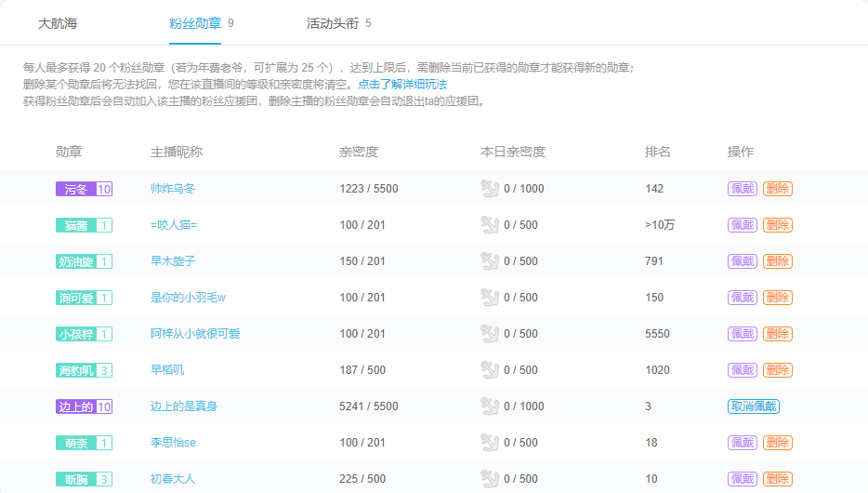The height and width of the screenshot is (493, 868).
Task: Wear the 海豹叽 medal
Action: 743,370
